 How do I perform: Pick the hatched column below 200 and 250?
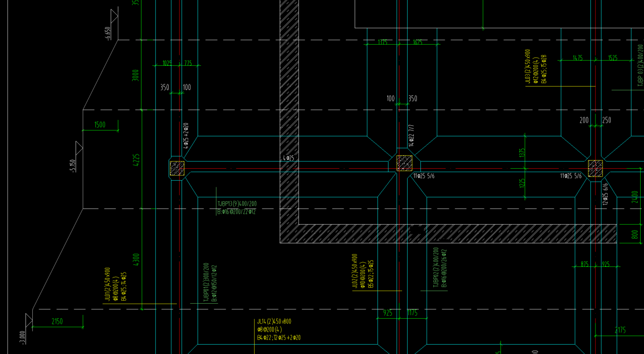pyautogui.click(x=595, y=168)
